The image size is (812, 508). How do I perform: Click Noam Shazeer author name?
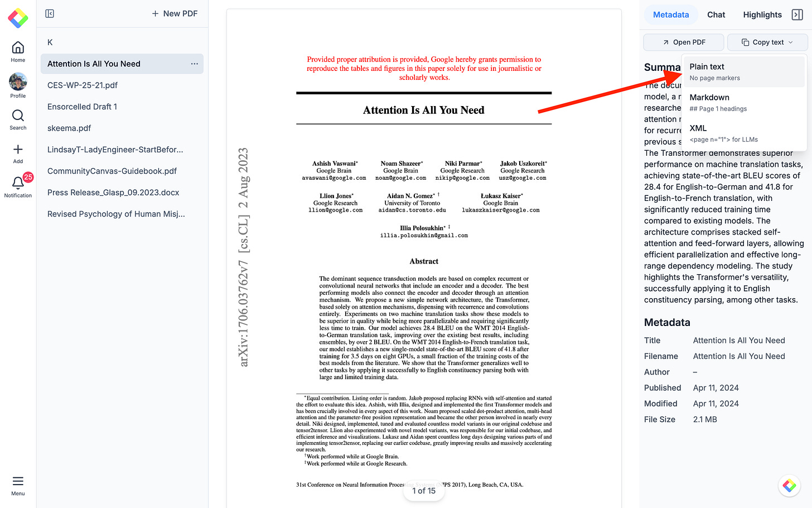click(401, 164)
